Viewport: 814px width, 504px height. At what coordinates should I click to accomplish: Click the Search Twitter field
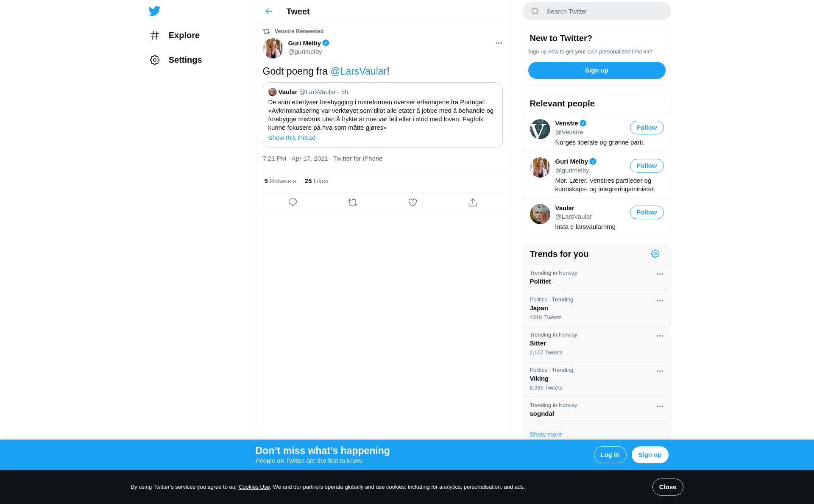597,11
